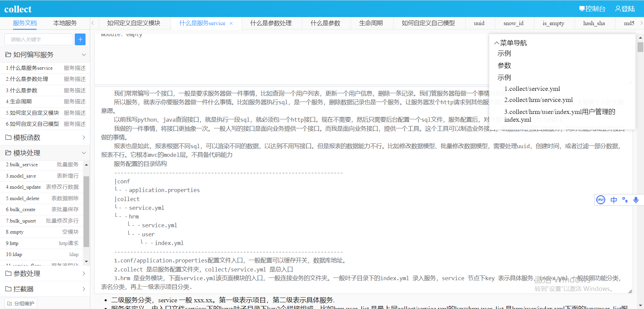Click the text area resize handle
This screenshot has width=644, height=309.
click(x=630, y=292)
